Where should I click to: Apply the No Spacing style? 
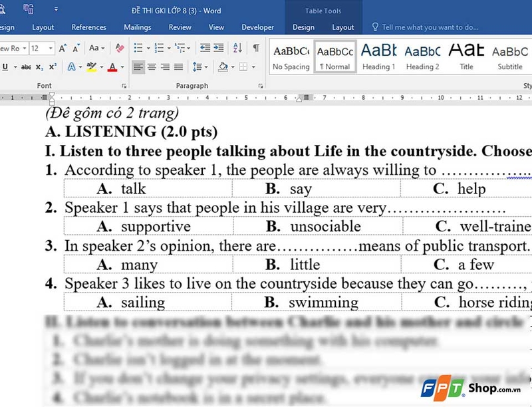point(291,57)
